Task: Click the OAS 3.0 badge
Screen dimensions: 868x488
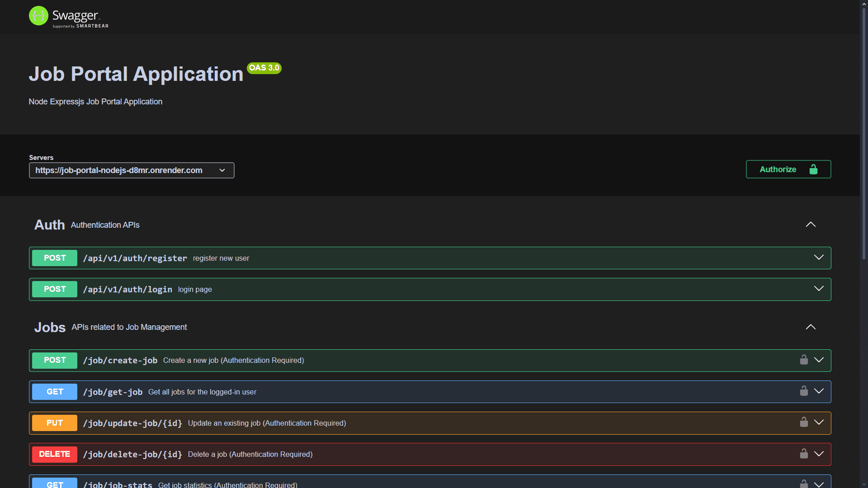Action: (x=264, y=68)
